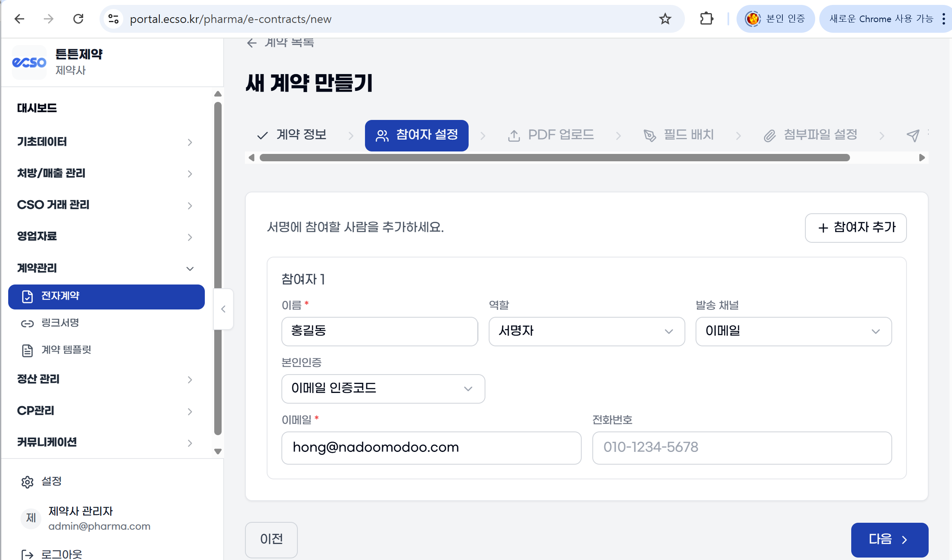This screenshot has height=560, width=952.
Task: Open the 역할 서명자 dropdown
Action: coord(586,331)
